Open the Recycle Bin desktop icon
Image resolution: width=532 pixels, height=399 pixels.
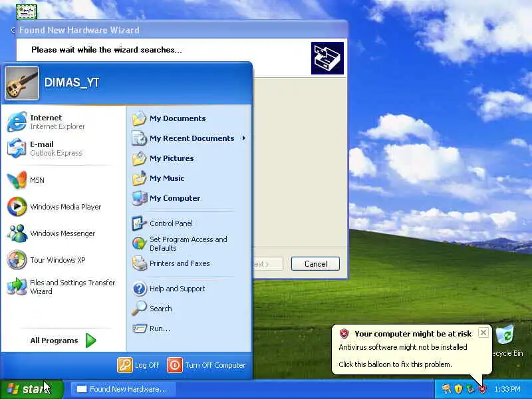point(505,335)
